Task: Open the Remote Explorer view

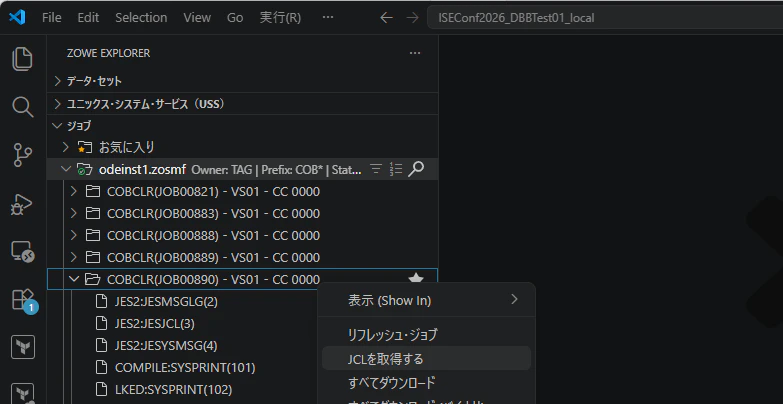Action: coord(22,252)
